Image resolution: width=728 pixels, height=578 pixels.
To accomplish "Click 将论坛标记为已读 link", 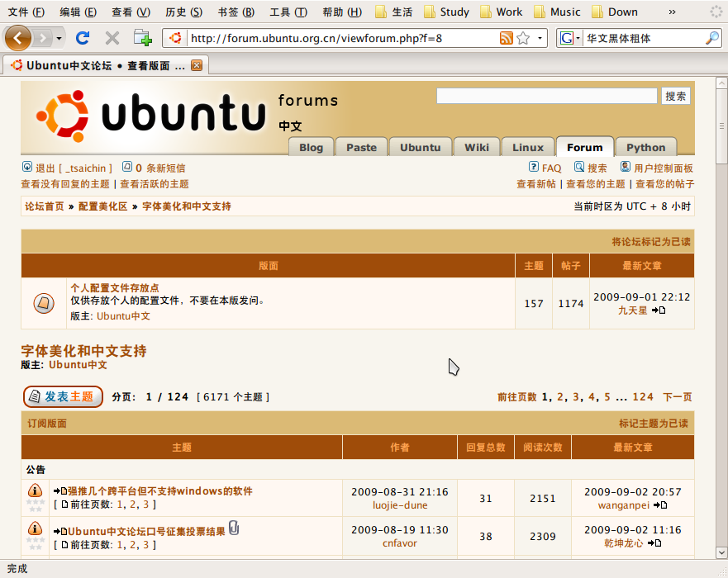I will [x=651, y=242].
